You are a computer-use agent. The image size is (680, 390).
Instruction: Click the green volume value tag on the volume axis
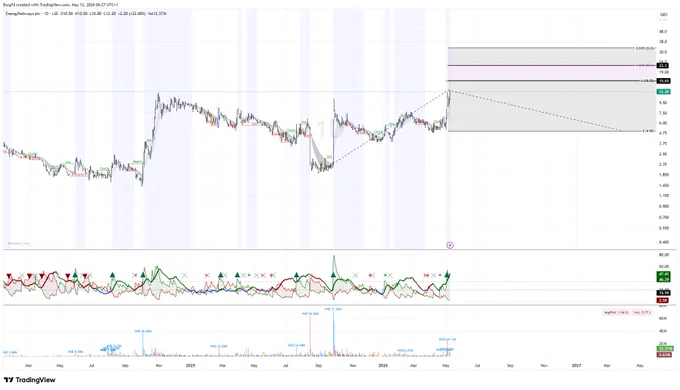665,348
